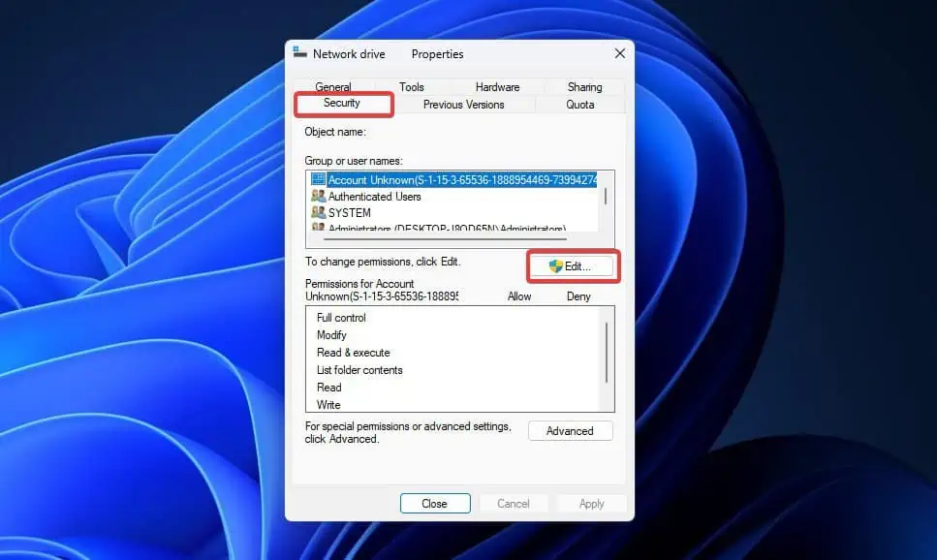The image size is (937, 560).
Task: Click the Apply button
Action: [x=592, y=503]
